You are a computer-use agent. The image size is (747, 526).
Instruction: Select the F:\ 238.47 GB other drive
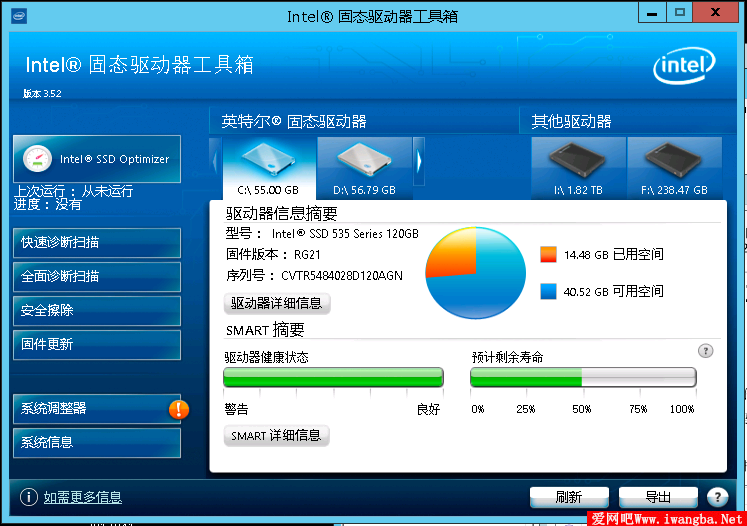(x=675, y=168)
